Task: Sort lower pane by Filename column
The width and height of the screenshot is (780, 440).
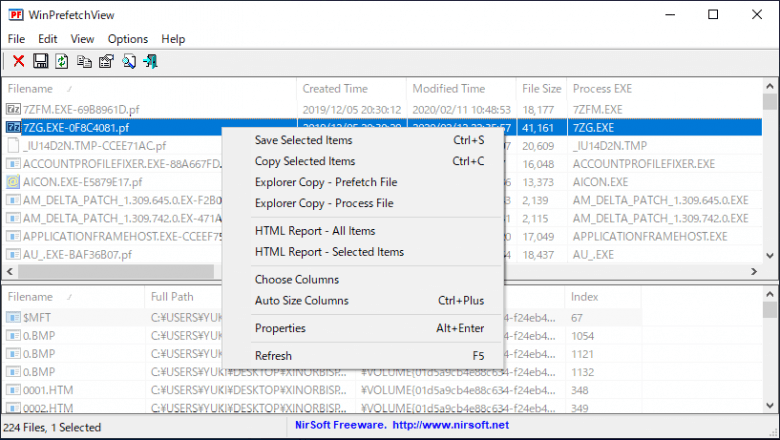Action: point(74,297)
